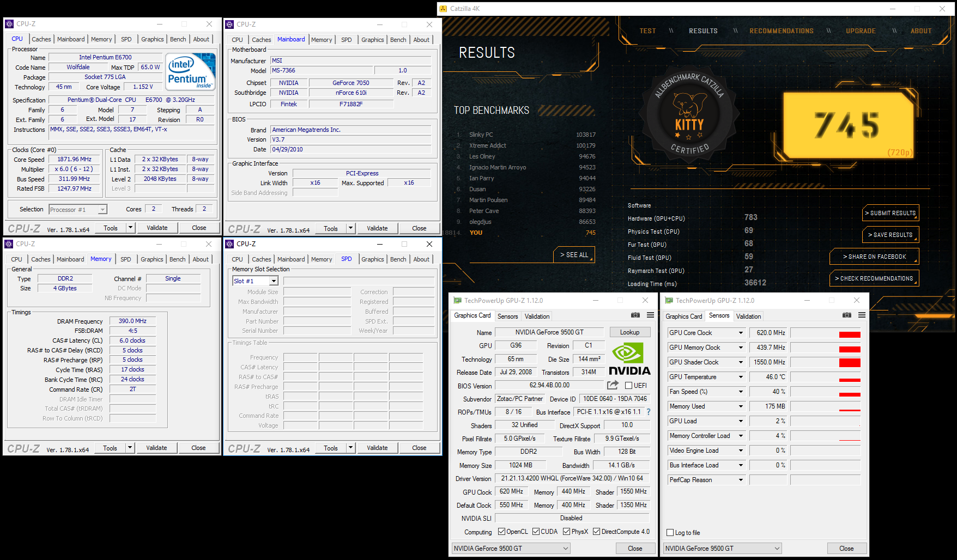The width and height of the screenshot is (957, 560).
Task: Click the CPU-Z icon in the CPU tab window title bar
Action: [x=9, y=24]
